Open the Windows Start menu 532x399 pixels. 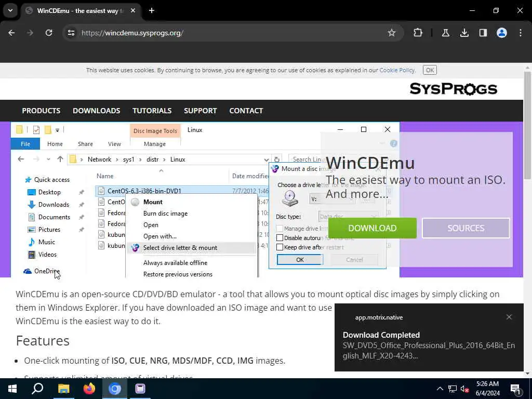[x=12, y=389]
